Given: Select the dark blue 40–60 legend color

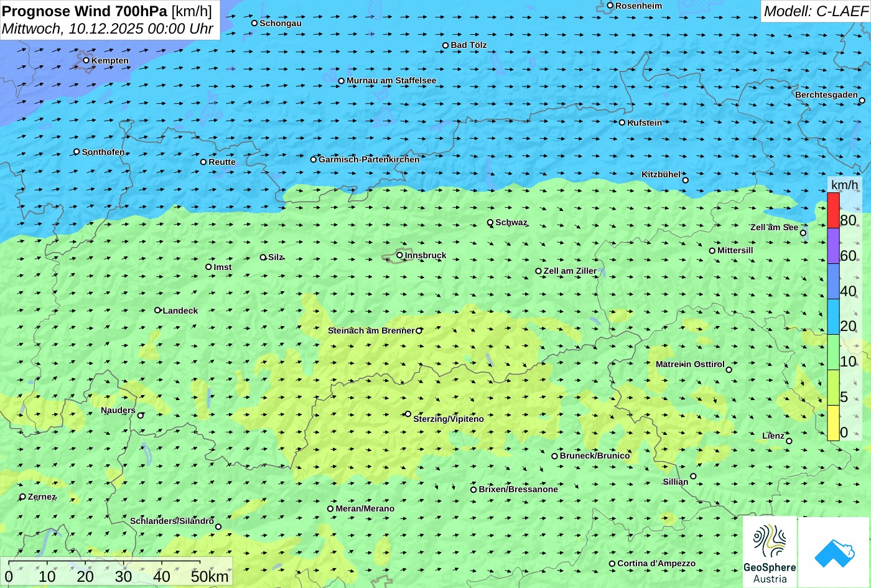Looking at the screenshot, I should (833, 281).
